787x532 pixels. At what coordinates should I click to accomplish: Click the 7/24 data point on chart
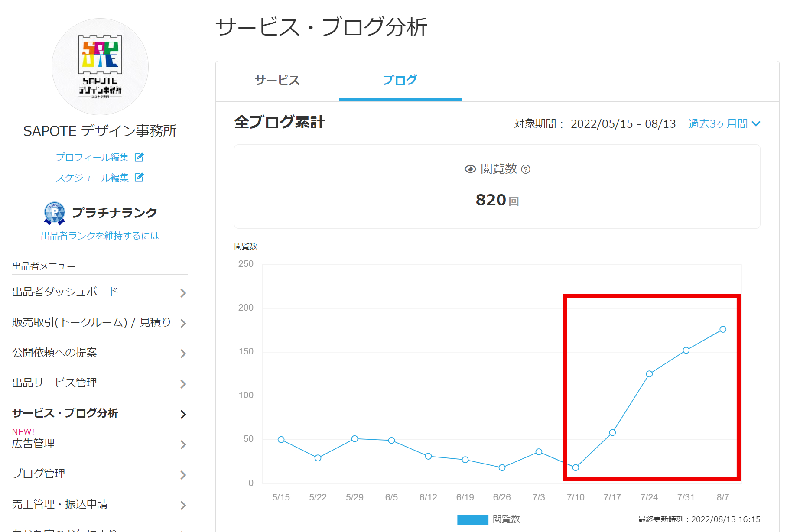tap(649, 374)
